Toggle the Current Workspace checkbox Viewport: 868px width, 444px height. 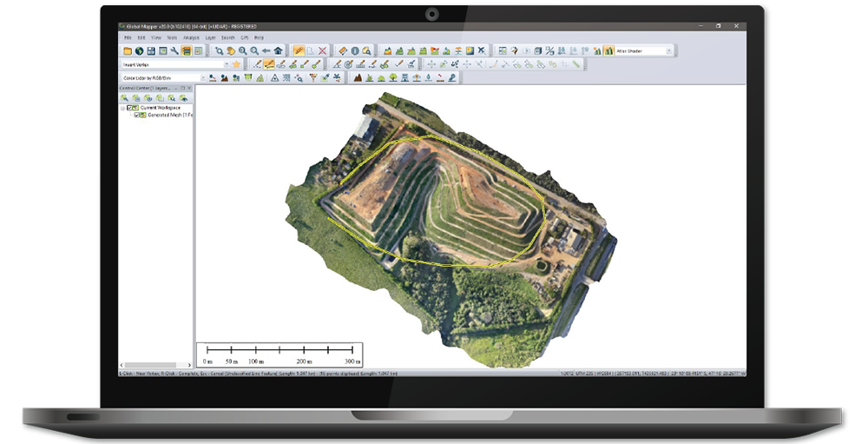click(x=129, y=108)
